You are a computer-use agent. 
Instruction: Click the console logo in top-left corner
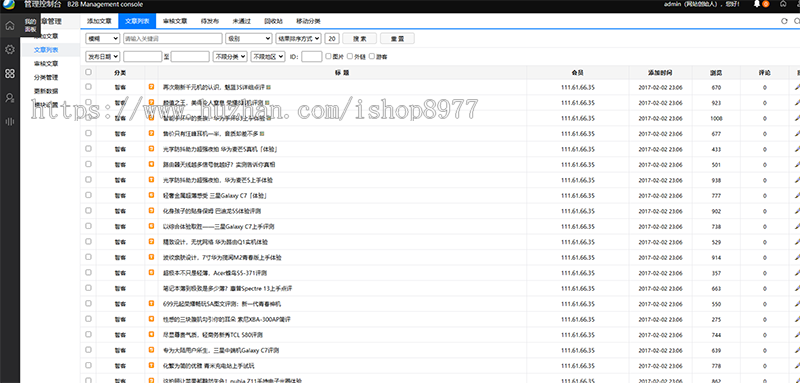(x=9, y=5)
